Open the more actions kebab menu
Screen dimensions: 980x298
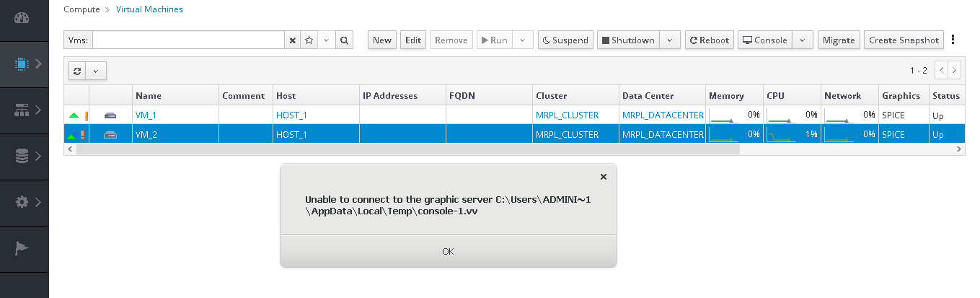pos(953,40)
